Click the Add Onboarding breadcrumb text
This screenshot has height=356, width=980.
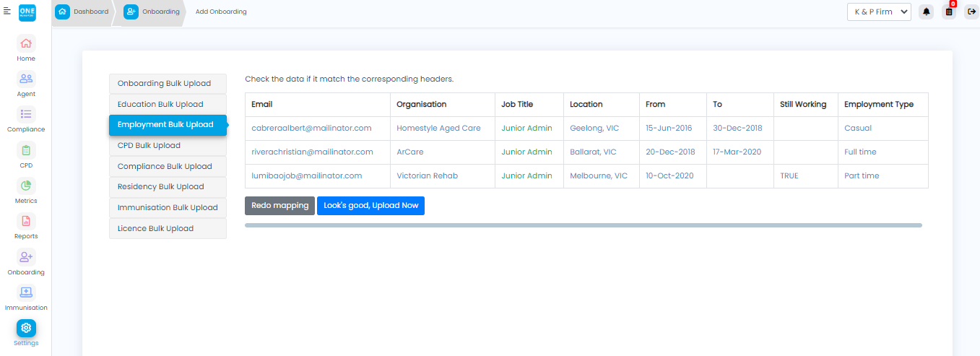[221, 12]
